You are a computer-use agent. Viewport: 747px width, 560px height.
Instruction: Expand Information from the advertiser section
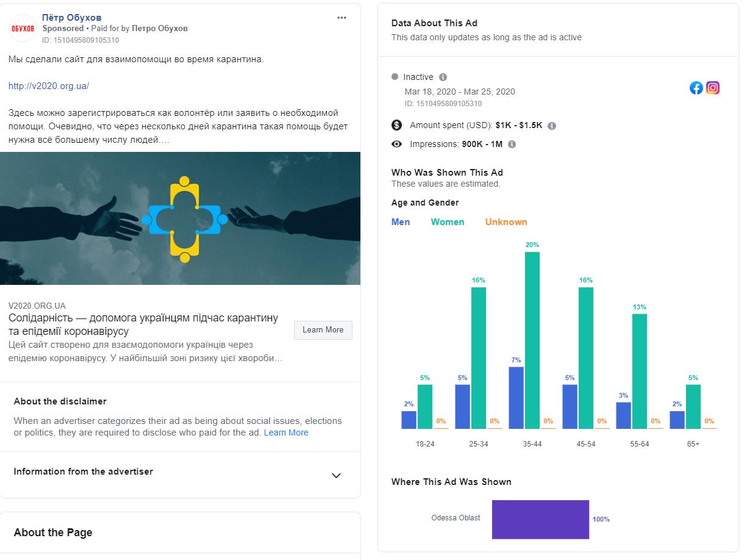tap(336, 475)
